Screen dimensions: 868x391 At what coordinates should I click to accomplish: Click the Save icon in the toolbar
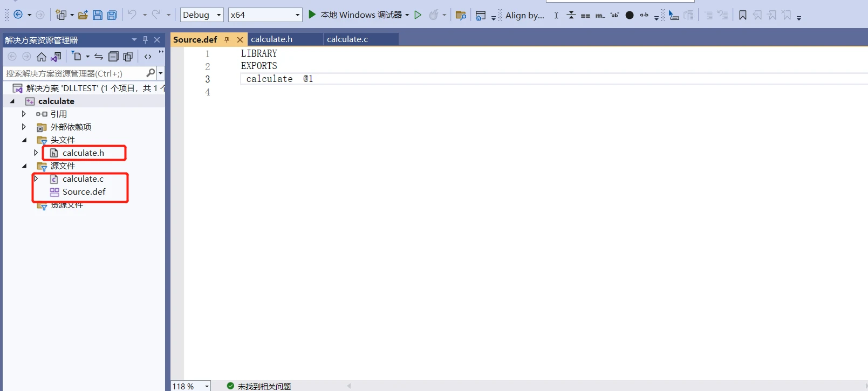[x=98, y=15]
